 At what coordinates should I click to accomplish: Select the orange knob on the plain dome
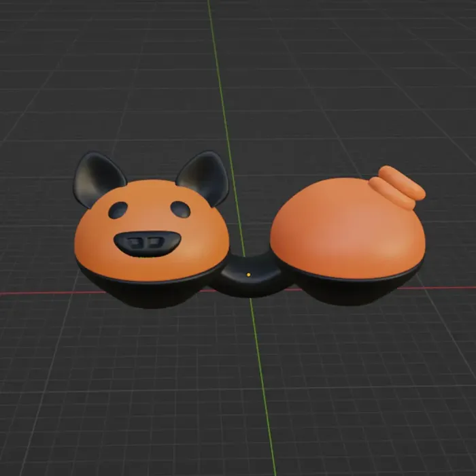(x=398, y=187)
